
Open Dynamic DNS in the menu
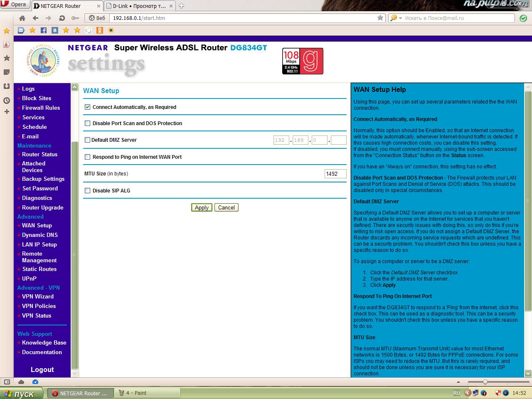coord(40,235)
